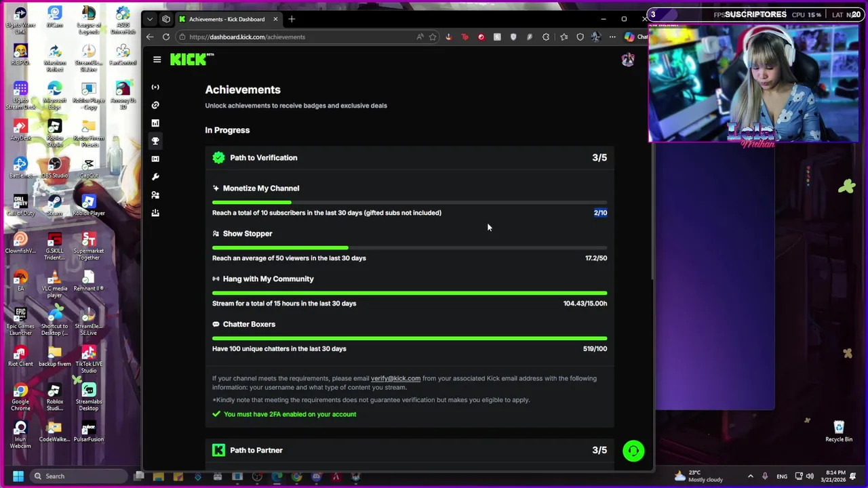Viewport: 868px width, 488px height.
Task: Open the Recycle Bin
Action: click(x=839, y=431)
